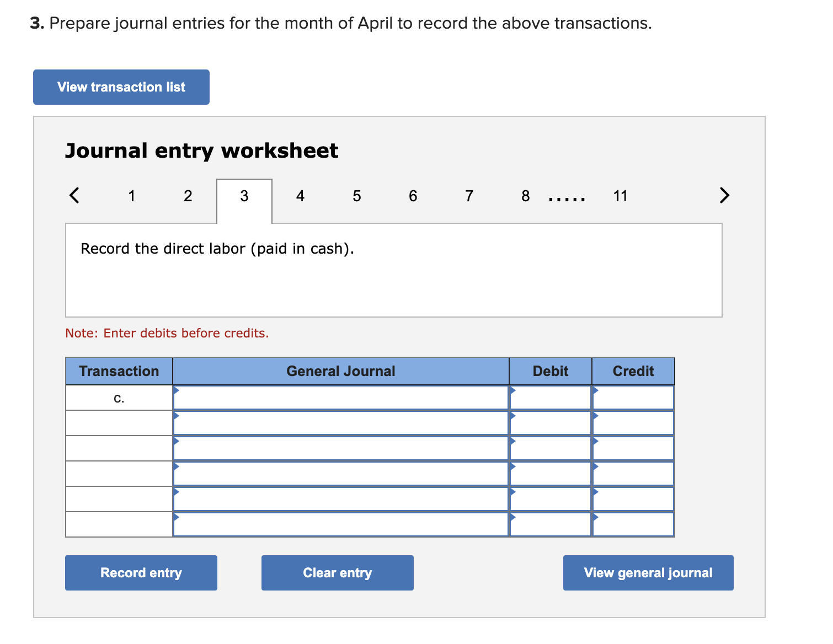Navigate back using the left chevron arrow

(x=74, y=196)
